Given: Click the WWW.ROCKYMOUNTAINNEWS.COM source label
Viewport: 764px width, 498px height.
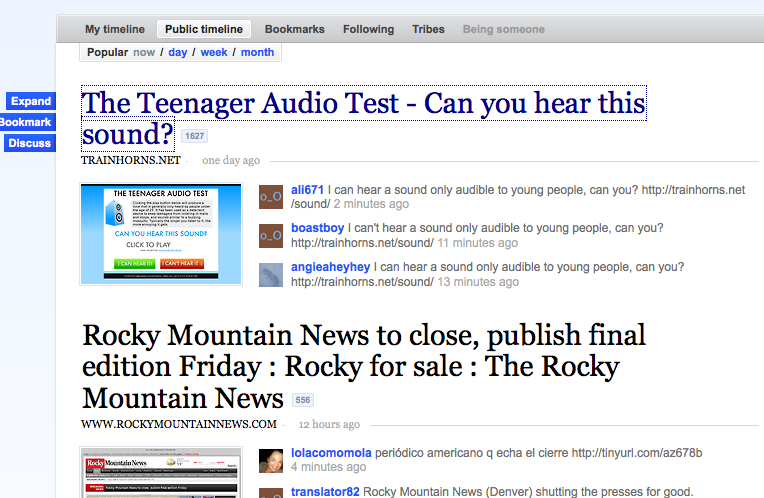Looking at the screenshot, I should [x=179, y=424].
